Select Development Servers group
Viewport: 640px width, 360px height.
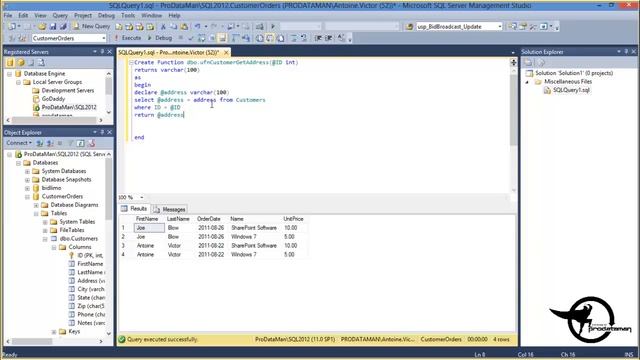coord(68,91)
